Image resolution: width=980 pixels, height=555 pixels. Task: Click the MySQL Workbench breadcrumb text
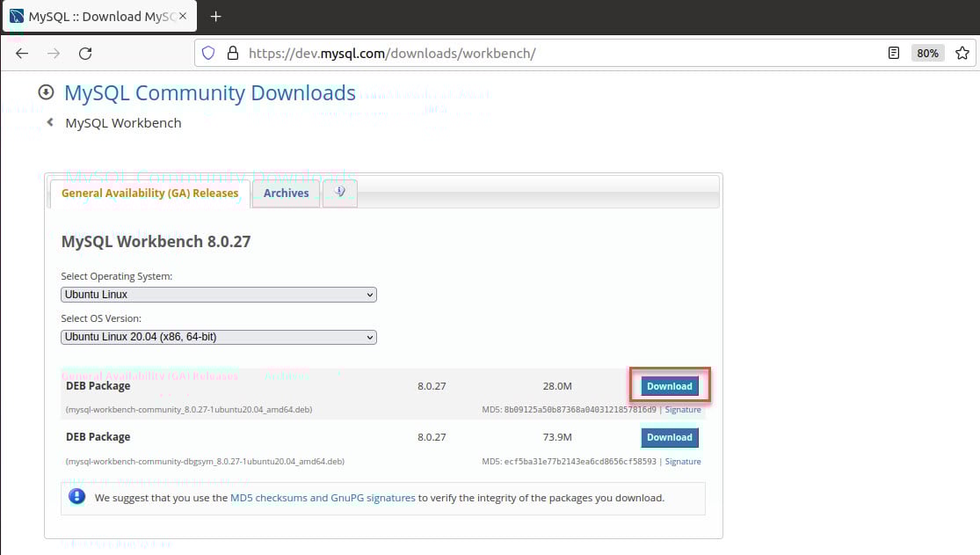point(123,123)
